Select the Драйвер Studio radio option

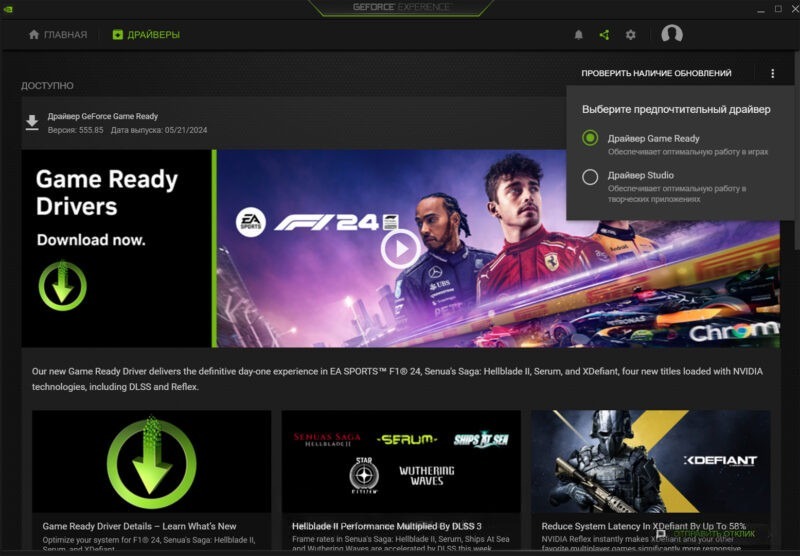coord(590,177)
